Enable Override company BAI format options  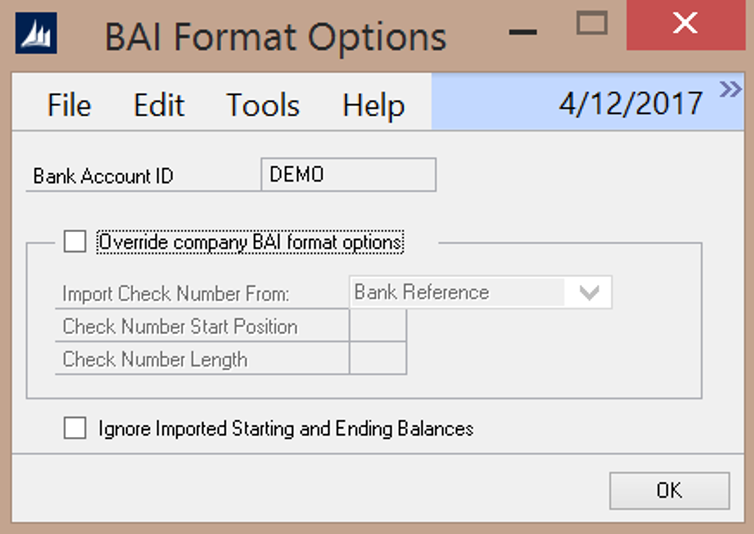coord(75,242)
